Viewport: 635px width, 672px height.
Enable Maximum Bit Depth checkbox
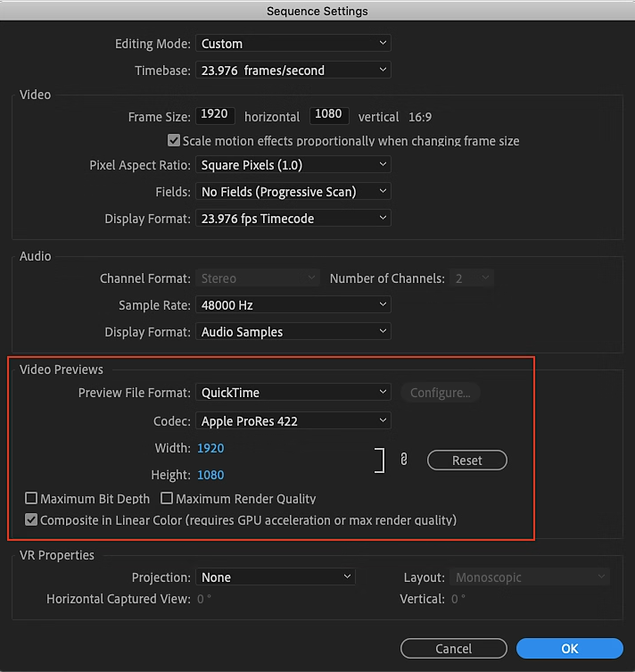click(32, 499)
